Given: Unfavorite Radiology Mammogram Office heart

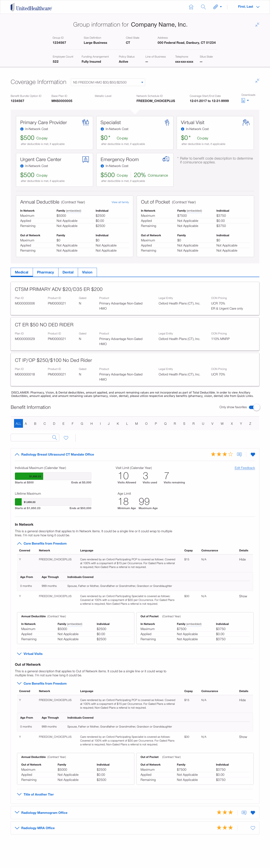Looking at the screenshot, I should tap(253, 812).
